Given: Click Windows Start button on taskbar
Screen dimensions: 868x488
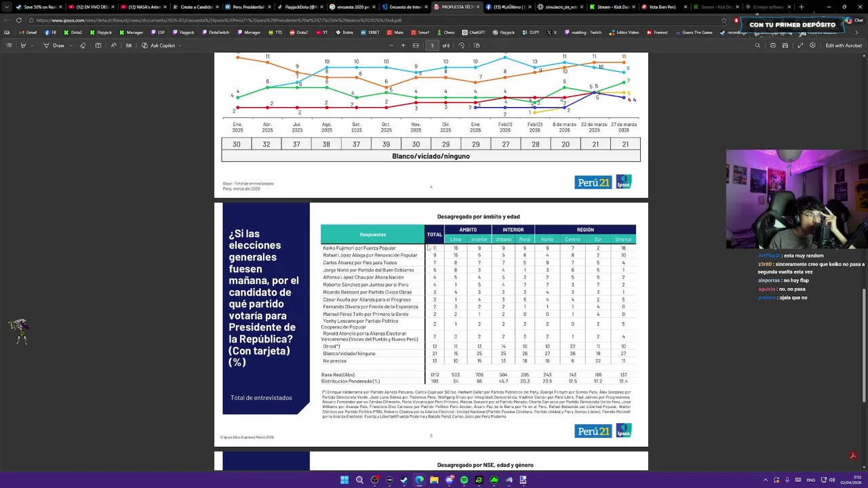Looking at the screenshot, I should coord(344,480).
